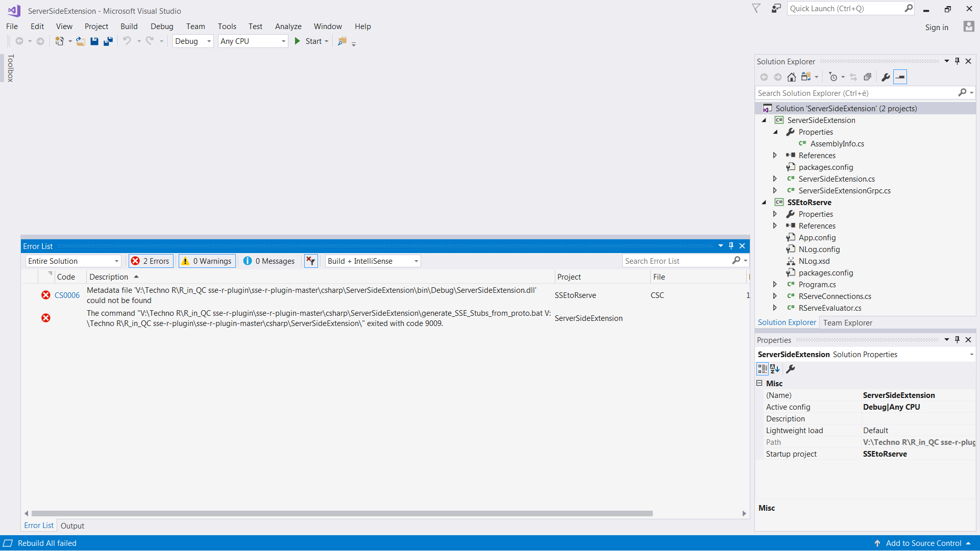Open Properties via wrench icon in Solution Explorer
The width and height of the screenshot is (980, 551).
pos(885,77)
